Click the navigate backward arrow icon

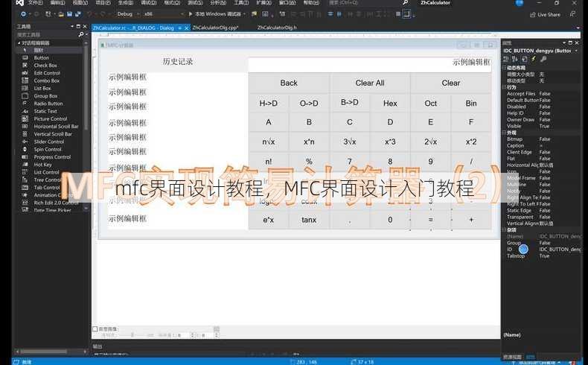23,14
